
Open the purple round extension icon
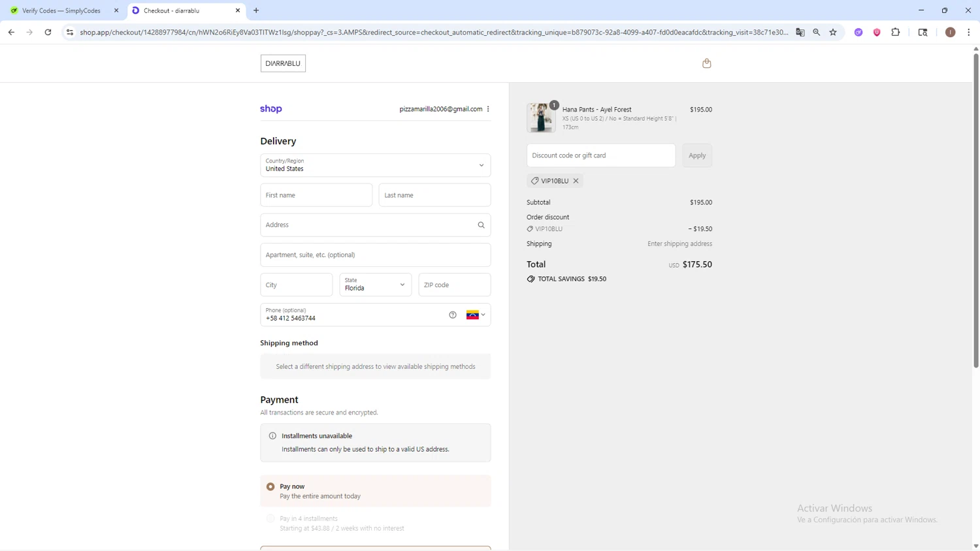pyautogui.click(x=858, y=32)
